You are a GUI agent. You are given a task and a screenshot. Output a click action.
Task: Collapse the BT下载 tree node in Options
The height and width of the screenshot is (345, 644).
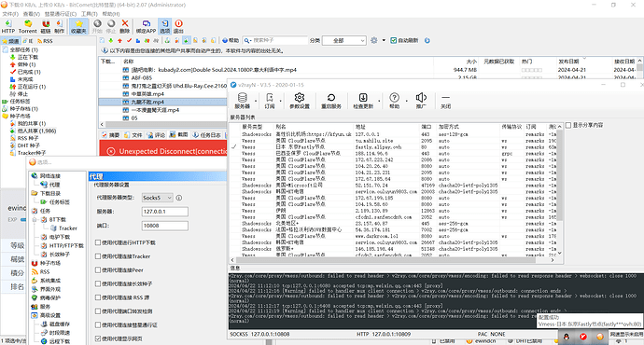[x=35, y=220]
